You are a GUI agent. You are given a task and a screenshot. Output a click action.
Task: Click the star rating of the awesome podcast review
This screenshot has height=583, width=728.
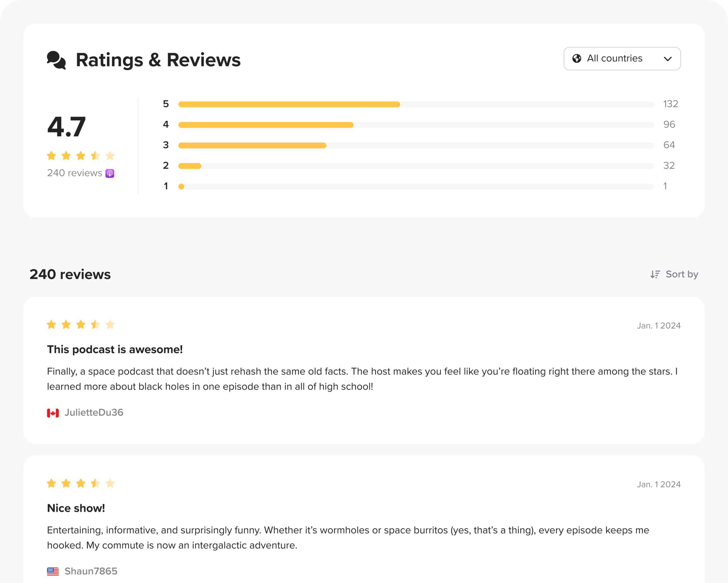[81, 324]
